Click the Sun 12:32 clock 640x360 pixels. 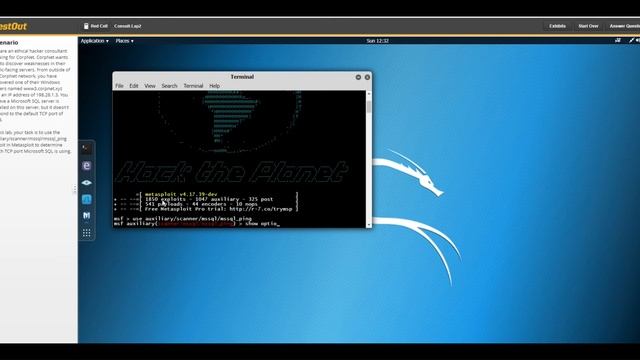point(378,41)
